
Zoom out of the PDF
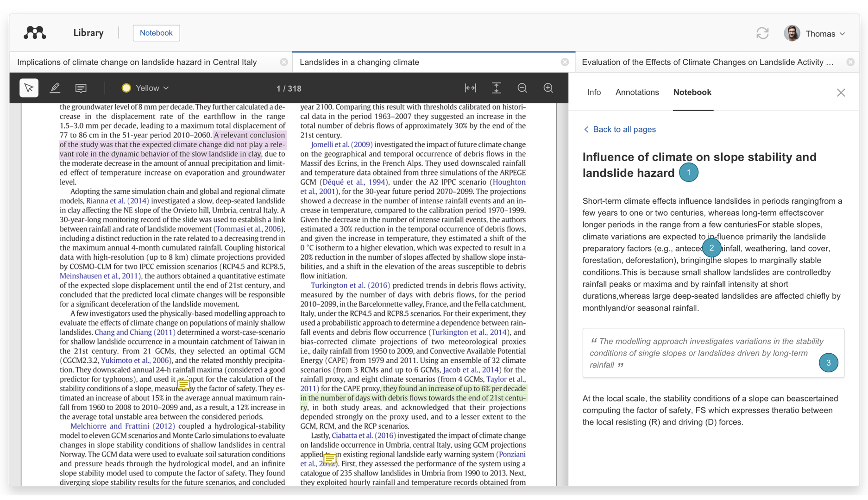(x=522, y=88)
